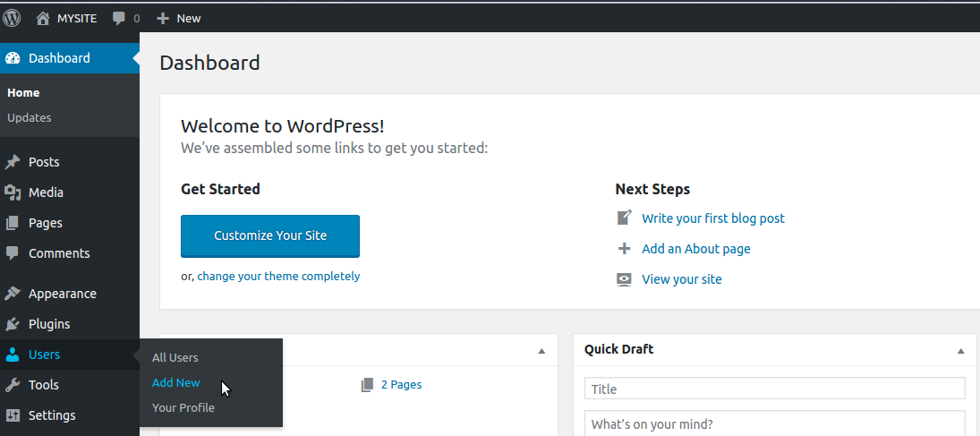Click the plus icon next to New

[x=163, y=18]
